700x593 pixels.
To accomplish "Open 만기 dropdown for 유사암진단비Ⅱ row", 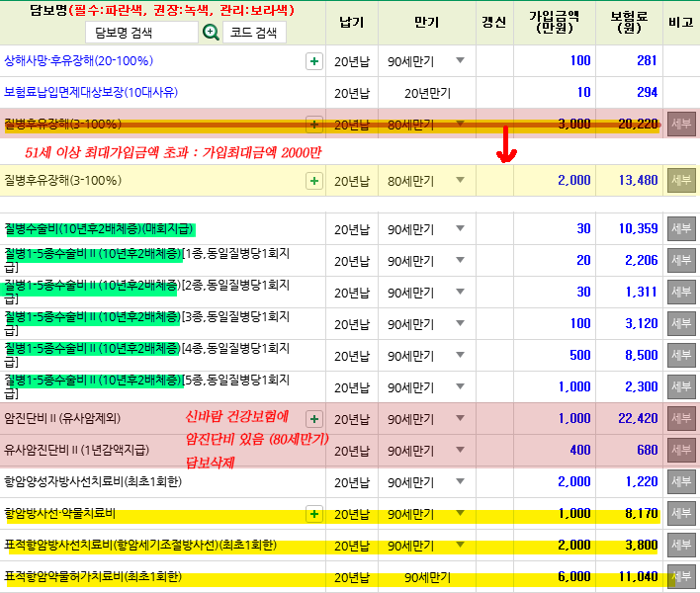I will click(461, 451).
